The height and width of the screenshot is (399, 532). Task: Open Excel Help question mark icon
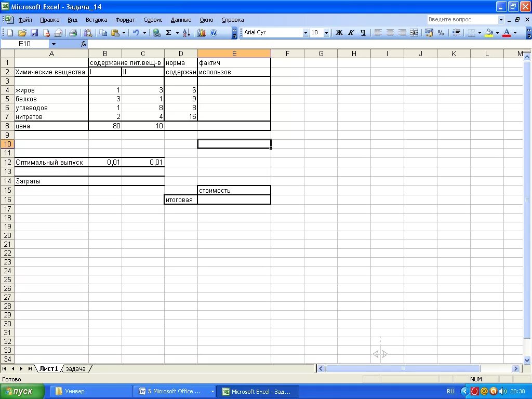point(214,33)
